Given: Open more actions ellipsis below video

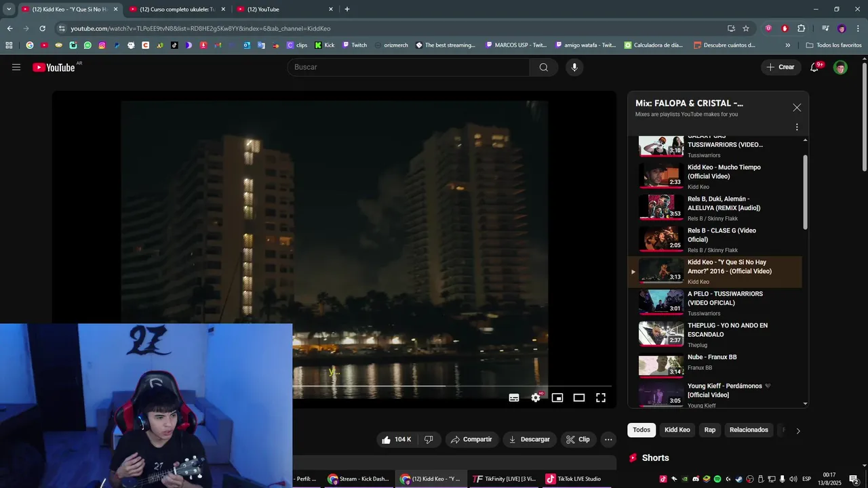Looking at the screenshot, I should tap(608, 439).
